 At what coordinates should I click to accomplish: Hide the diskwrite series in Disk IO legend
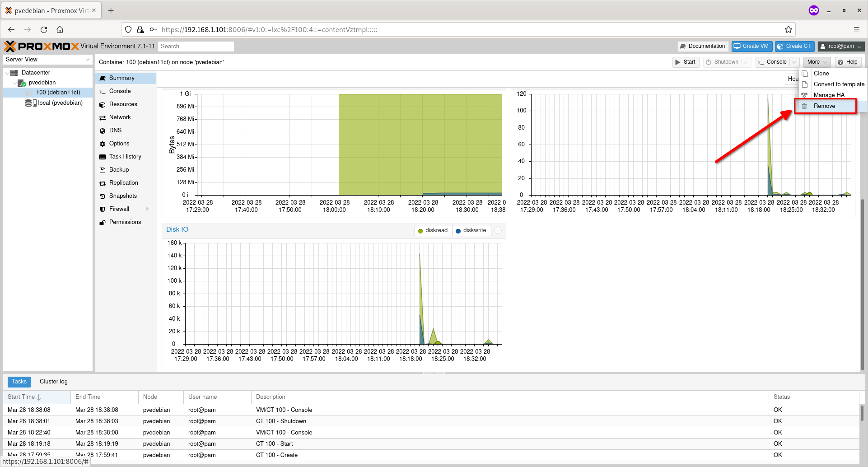[x=471, y=230]
